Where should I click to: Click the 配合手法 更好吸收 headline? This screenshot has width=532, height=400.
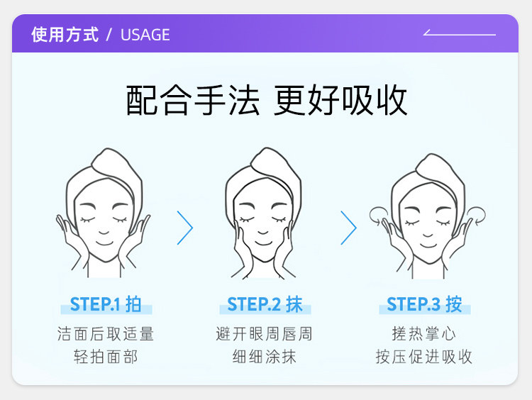point(266,100)
